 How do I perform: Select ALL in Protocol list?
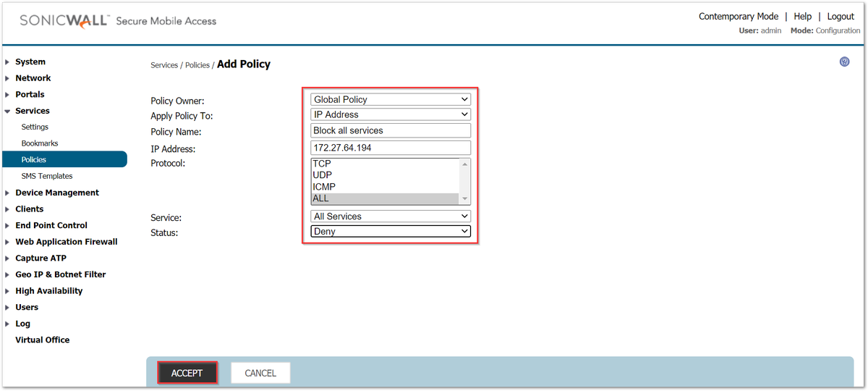pos(385,198)
